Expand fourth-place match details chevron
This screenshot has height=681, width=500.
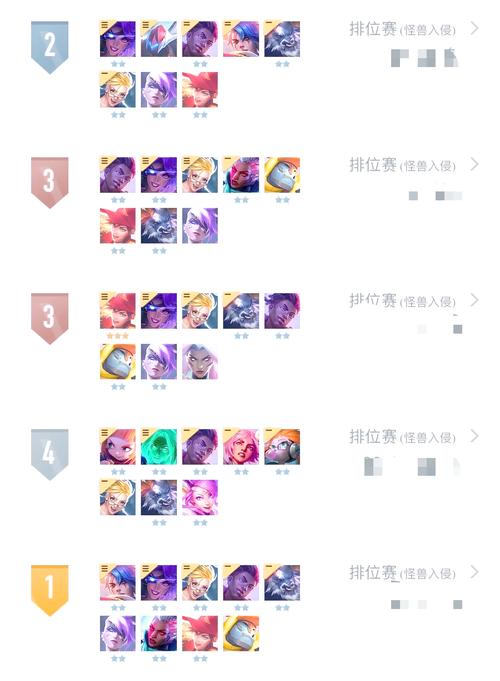[474, 436]
